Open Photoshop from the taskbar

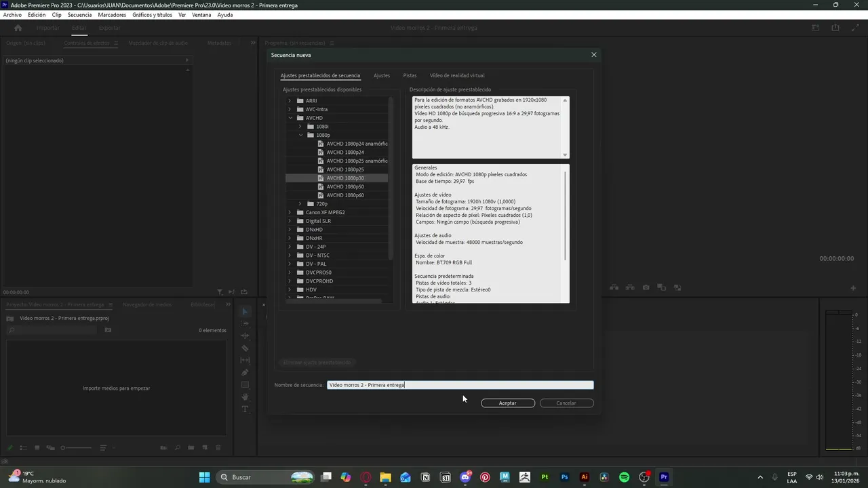[564, 477]
